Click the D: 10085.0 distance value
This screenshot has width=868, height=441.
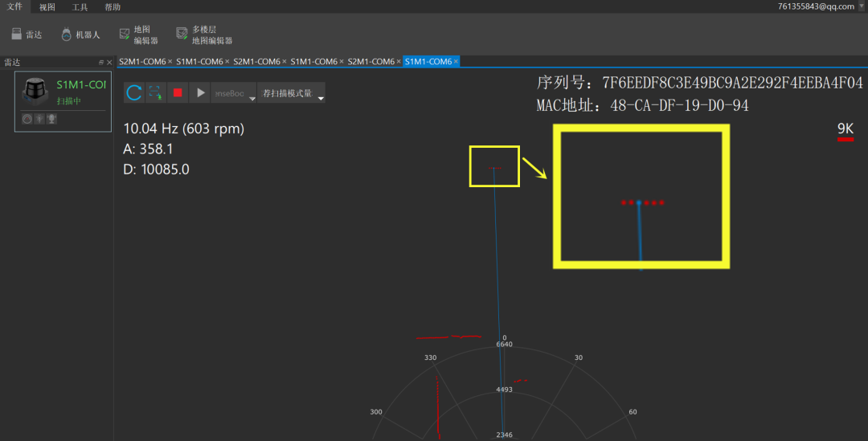click(156, 169)
